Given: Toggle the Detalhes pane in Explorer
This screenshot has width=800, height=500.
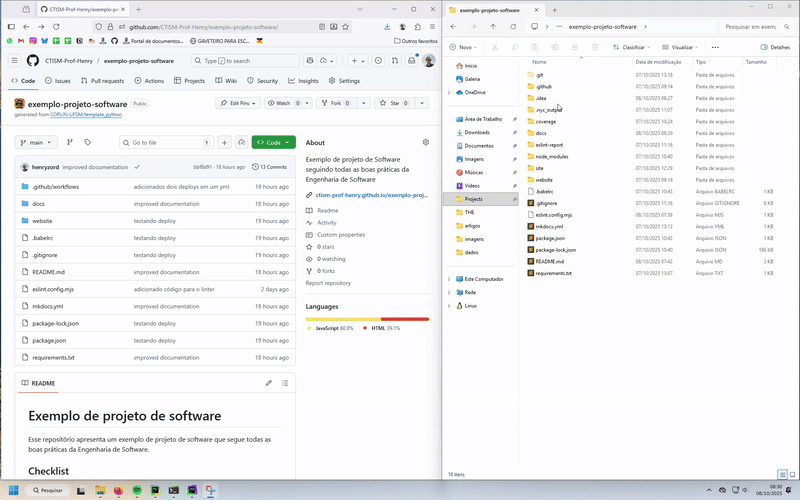Looking at the screenshot, I should click(777, 47).
